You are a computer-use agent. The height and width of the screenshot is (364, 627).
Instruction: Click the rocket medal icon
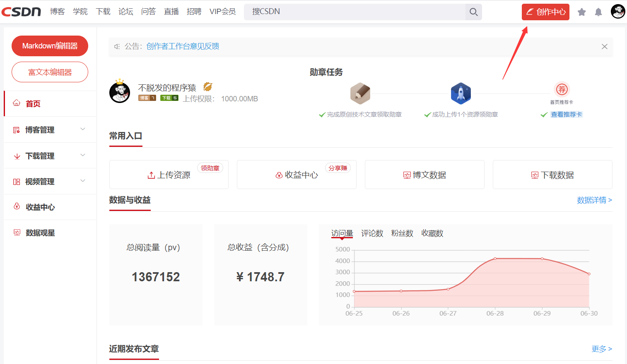pyautogui.click(x=461, y=93)
